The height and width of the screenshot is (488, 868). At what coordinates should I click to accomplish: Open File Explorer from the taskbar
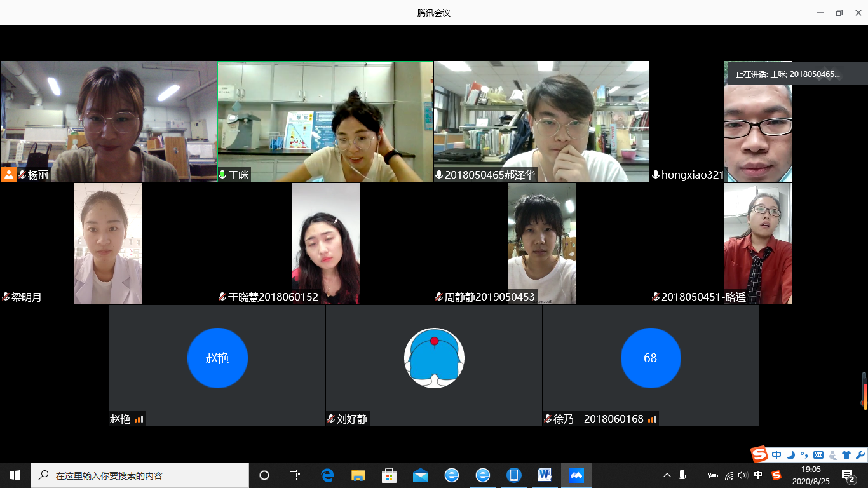click(358, 475)
